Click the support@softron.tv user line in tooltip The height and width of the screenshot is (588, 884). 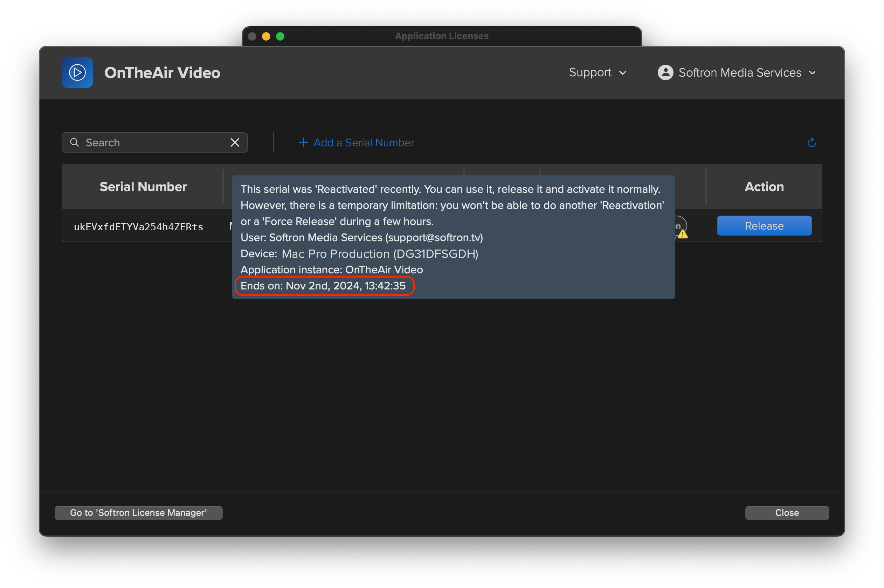tap(362, 237)
